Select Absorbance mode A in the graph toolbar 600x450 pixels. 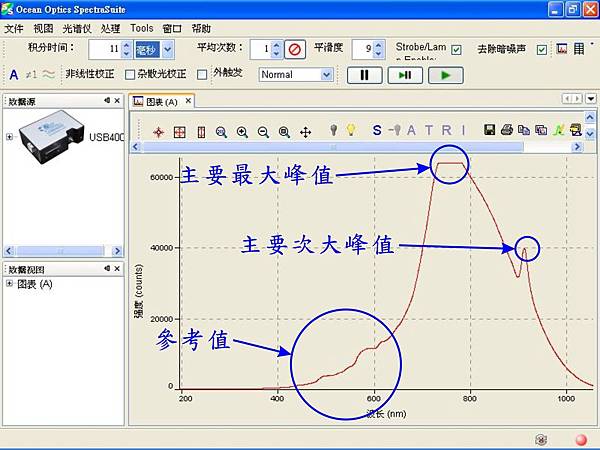[x=411, y=130]
